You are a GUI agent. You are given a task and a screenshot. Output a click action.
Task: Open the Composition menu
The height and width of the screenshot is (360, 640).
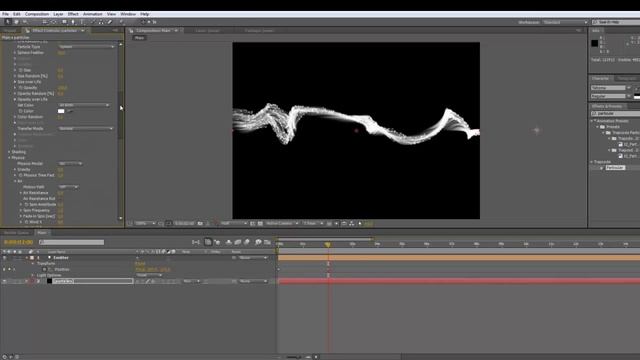(x=37, y=14)
